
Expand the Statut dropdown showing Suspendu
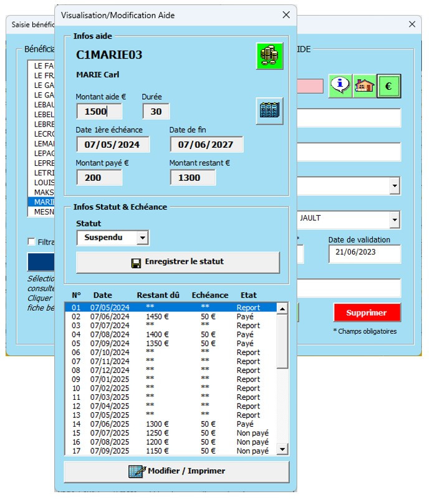(x=143, y=238)
